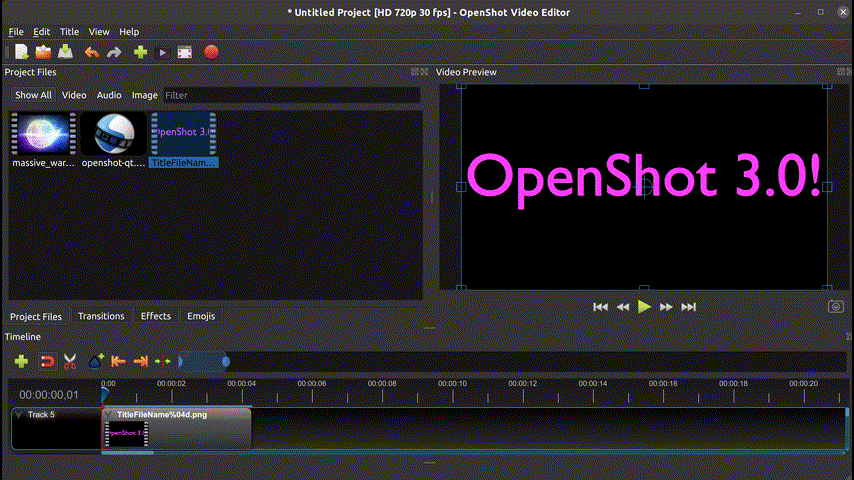Show only Audio files
The width and height of the screenshot is (854, 480).
click(x=109, y=95)
